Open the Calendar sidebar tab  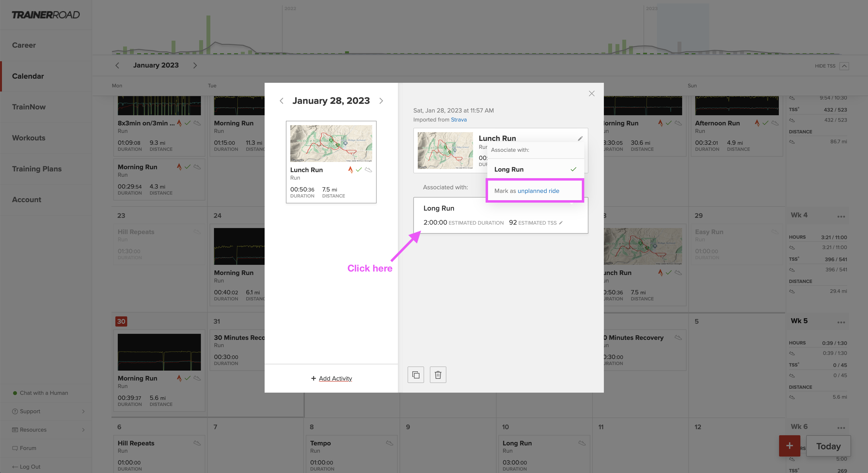46,76
